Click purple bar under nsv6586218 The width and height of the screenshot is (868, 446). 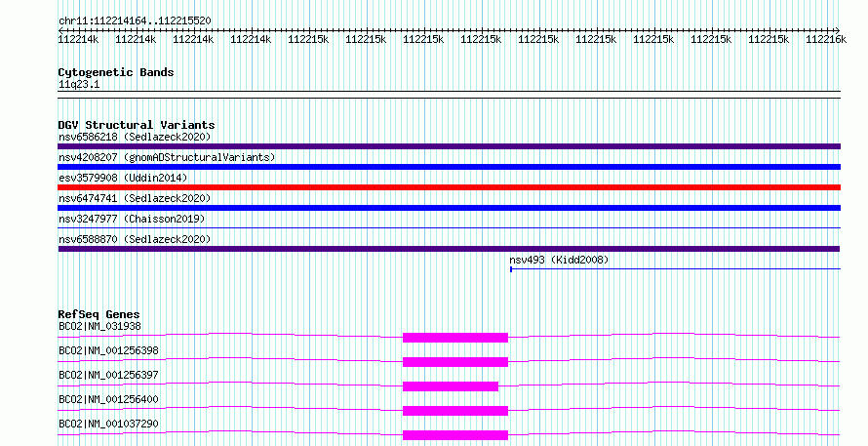[x=449, y=146]
